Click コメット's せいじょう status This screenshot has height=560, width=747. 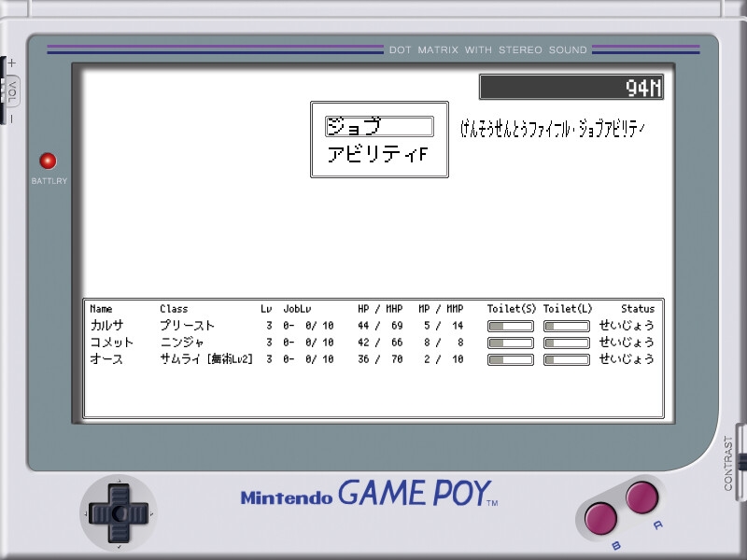[x=627, y=342]
